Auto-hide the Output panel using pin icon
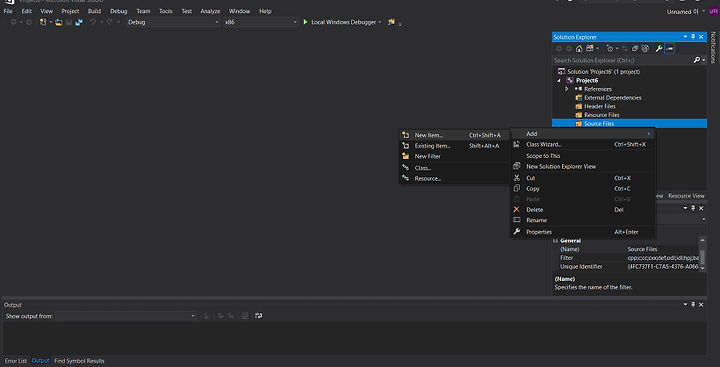The image size is (720, 367). pos(693,305)
